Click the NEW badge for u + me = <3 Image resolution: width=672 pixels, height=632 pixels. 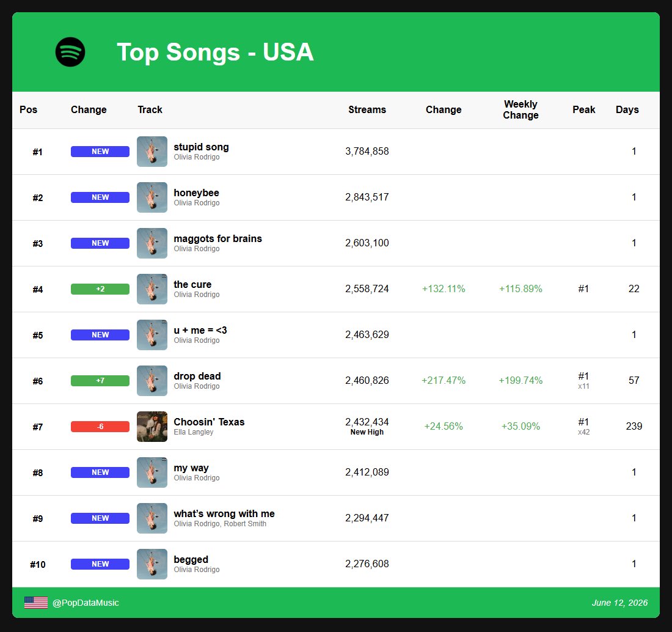click(x=100, y=335)
